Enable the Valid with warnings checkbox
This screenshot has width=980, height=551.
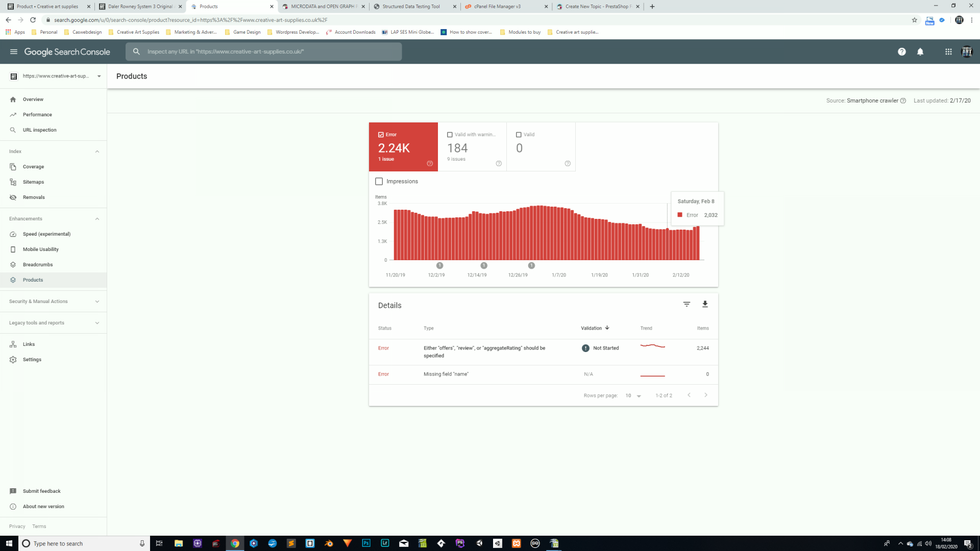(x=450, y=135)
